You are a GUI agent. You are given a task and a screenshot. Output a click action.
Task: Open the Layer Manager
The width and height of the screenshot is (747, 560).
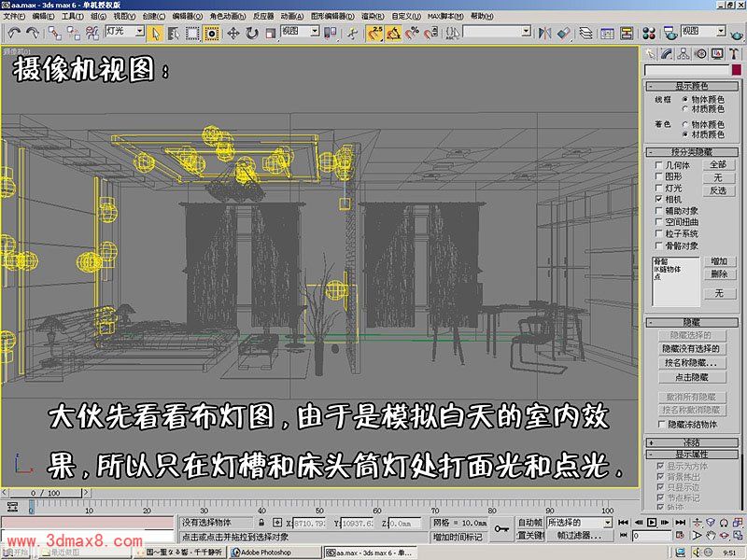[x=585, y=33]
